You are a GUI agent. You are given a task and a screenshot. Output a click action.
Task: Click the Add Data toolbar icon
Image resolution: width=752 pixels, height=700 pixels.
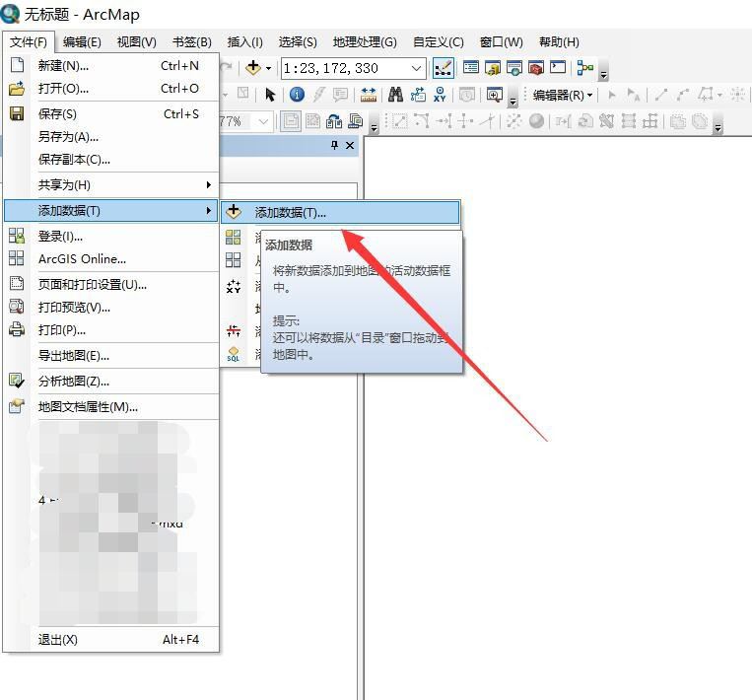coord(252,68)
